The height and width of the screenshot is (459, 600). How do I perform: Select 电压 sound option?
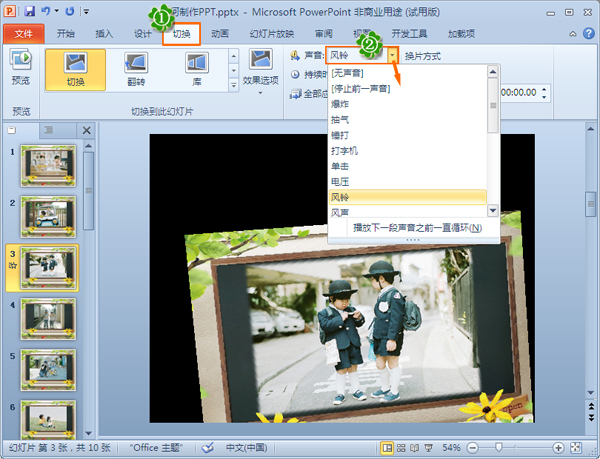pos(408,182)
